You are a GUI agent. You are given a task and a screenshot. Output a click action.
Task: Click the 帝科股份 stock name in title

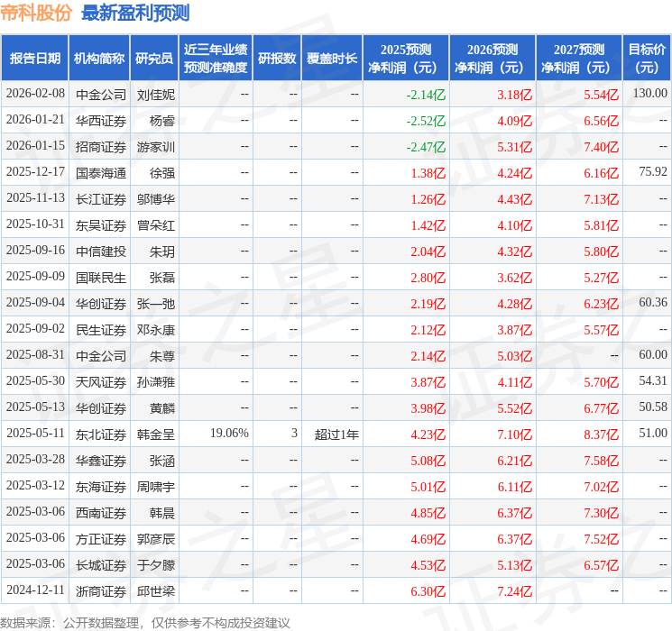tap(37, 13)
